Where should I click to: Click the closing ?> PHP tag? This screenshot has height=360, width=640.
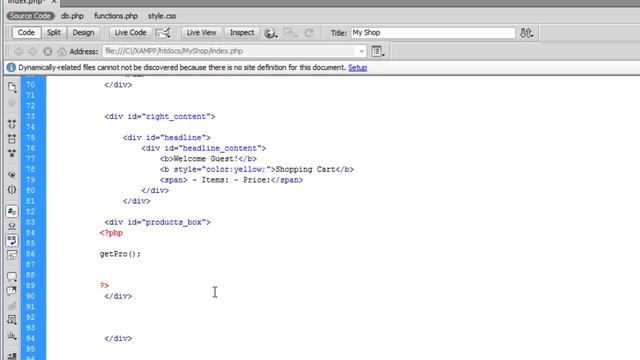[x=104, y=285]
